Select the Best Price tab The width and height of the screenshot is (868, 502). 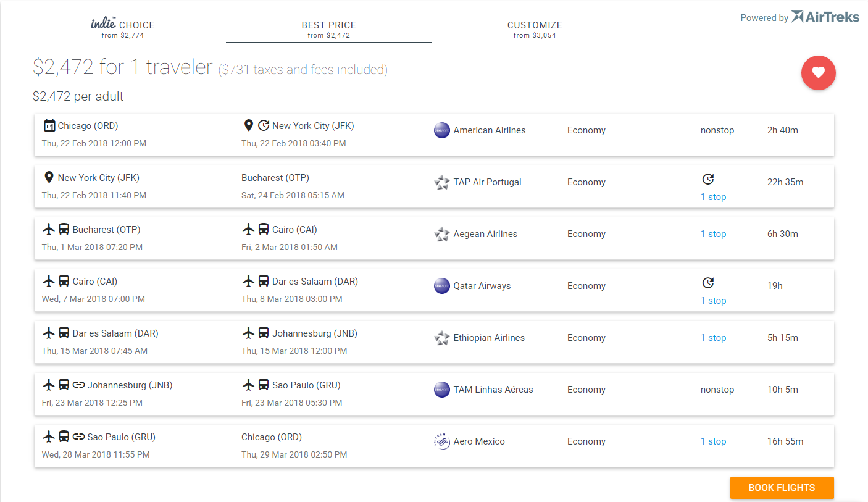point(328,29)
